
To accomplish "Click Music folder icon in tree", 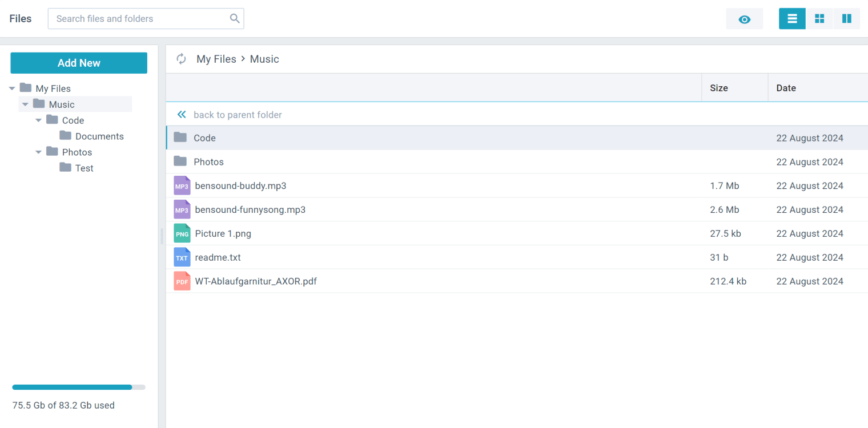I will pyautogui.click(x=39, y=104).
